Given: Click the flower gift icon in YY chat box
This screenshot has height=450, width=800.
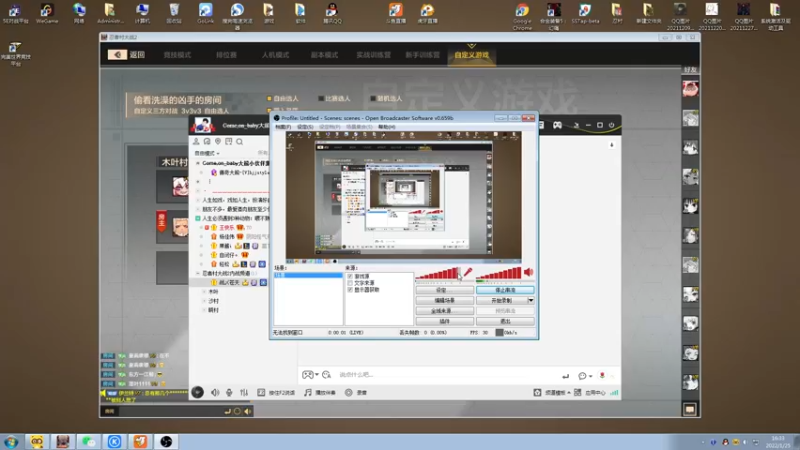Looking at the screenshot, I should [x=602, y=376].
